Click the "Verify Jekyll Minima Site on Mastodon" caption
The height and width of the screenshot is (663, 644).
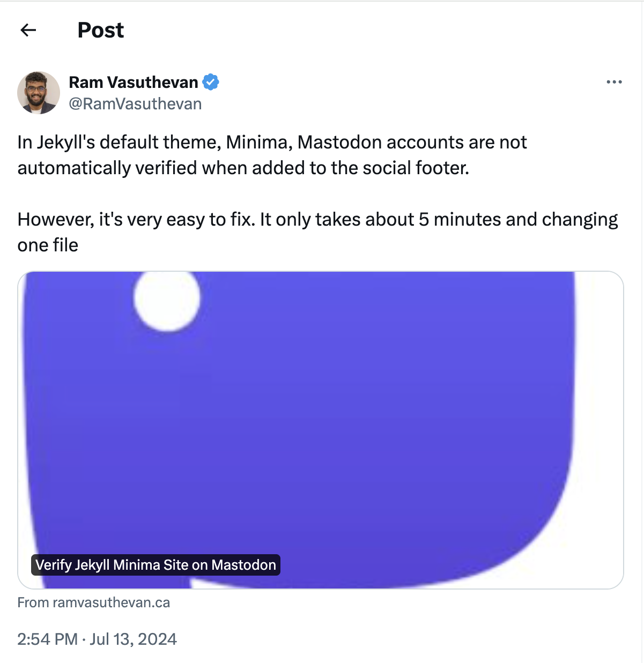(x=156, y=565)
